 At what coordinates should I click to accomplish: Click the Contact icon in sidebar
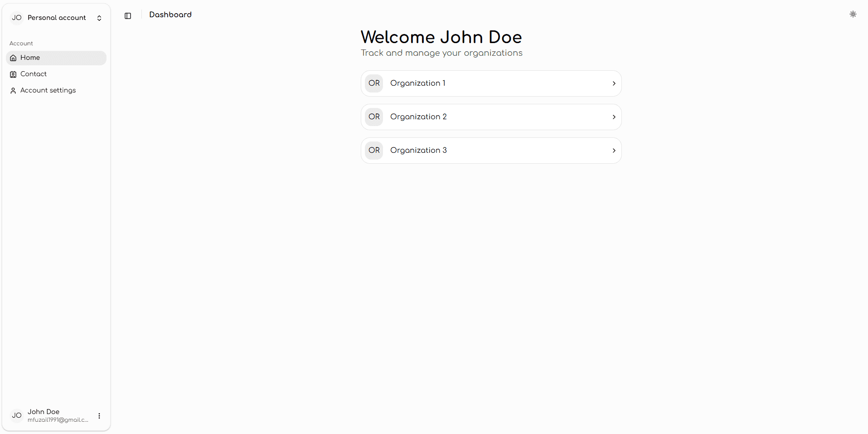coord(13,74)
